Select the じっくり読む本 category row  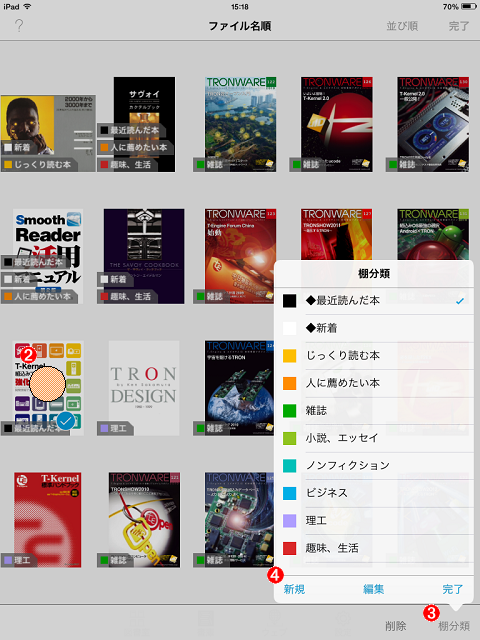(x=373, y=356)
